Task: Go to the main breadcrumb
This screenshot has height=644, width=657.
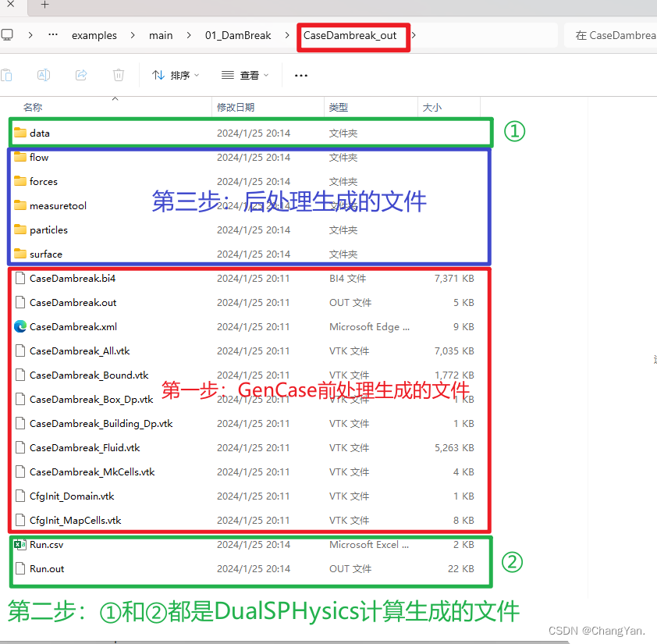Action: [x=161, y=36]
